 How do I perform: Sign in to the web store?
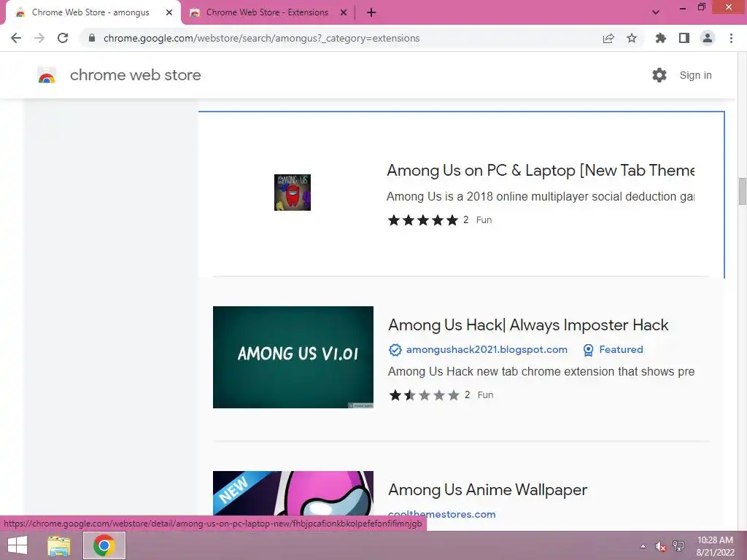[695, 75]
